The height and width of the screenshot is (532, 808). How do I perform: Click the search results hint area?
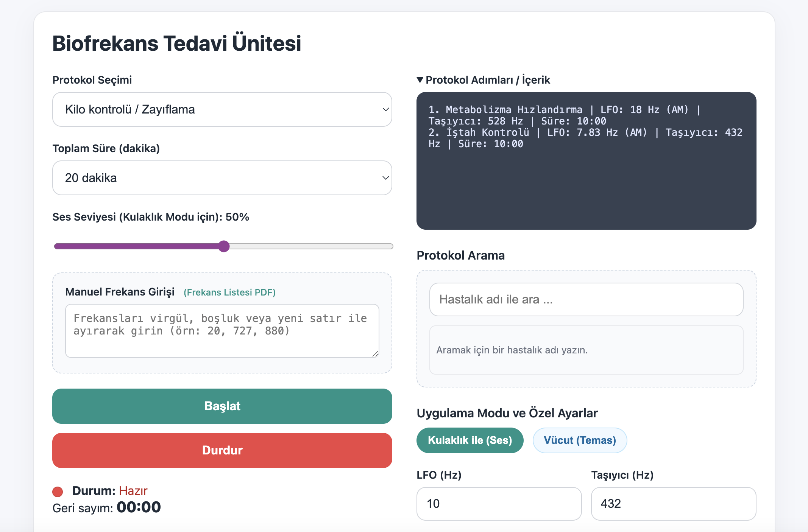[x=586, y=350]
